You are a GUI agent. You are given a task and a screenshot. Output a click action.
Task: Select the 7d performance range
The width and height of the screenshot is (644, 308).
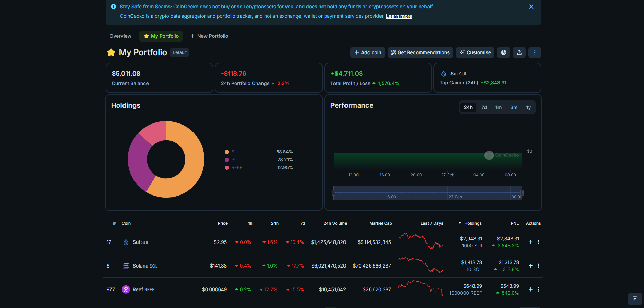(484, 107)
